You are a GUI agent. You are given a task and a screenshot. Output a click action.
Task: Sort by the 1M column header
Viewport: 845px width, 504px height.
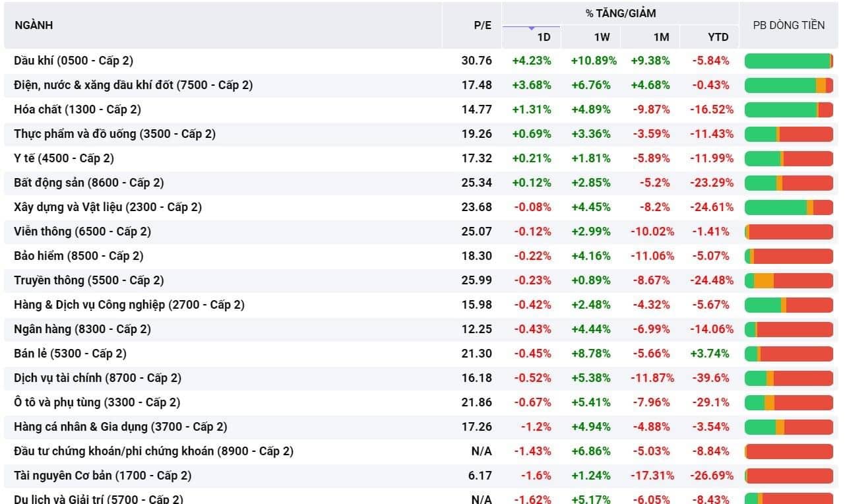point(661,37)
